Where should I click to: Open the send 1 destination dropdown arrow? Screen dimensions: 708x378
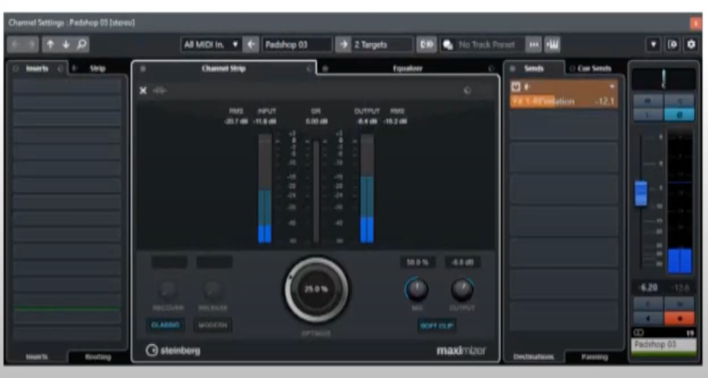(612, 87)
